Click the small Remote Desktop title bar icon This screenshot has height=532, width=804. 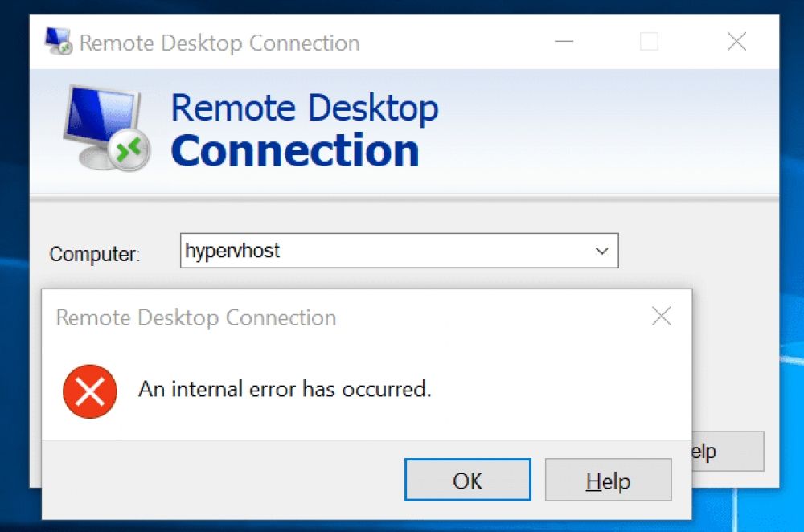click(59, 42)
